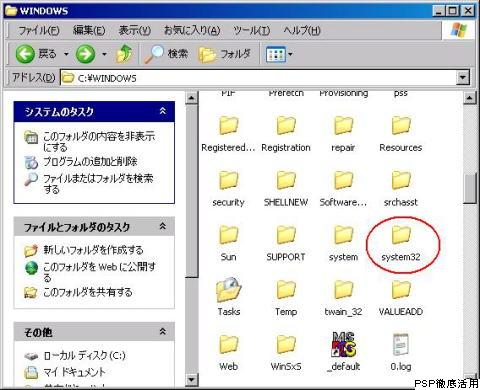480x390 pixels.
Task: Open the 表示(V) menu
Action: [135, 31]
